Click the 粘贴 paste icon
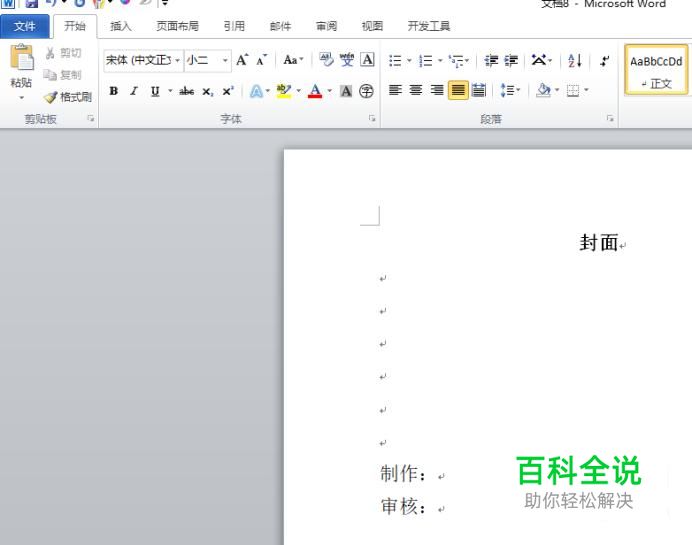692x545 pixels. coord(22,57)
